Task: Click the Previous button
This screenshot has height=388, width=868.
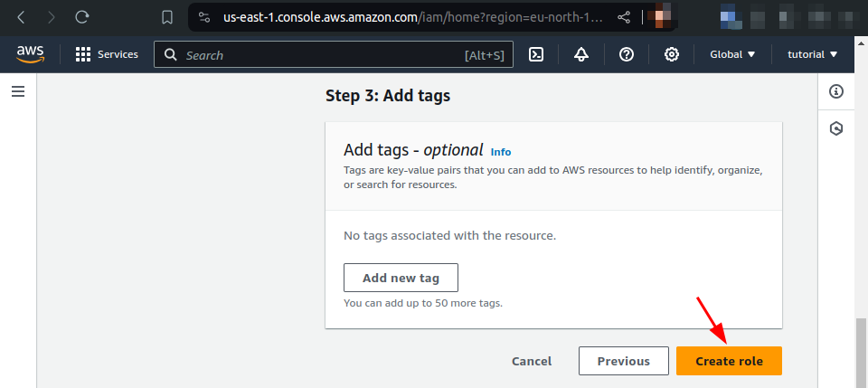Action: click(x=623, y=361)
